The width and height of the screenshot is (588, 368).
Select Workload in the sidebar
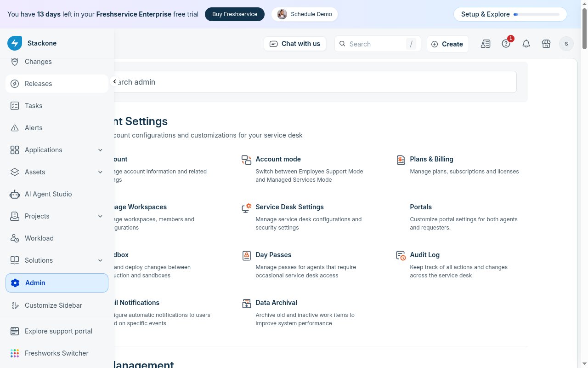coord(57,238)
